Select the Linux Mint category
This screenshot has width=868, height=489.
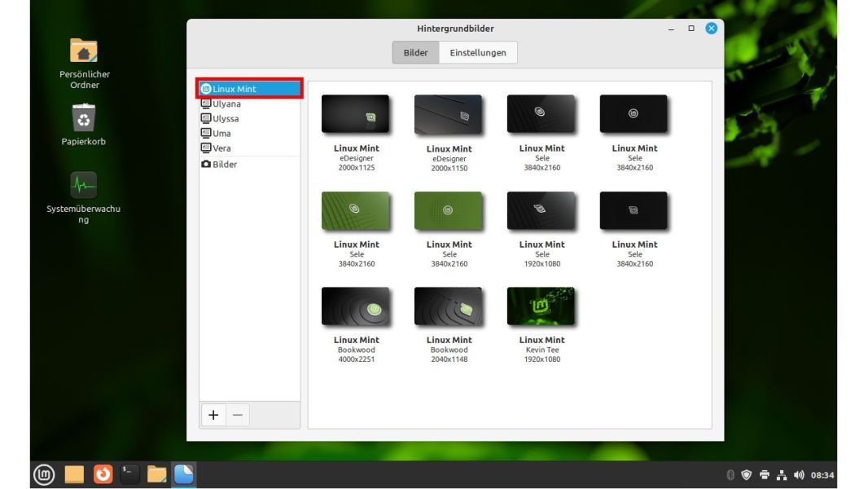[x=250, y=89]
